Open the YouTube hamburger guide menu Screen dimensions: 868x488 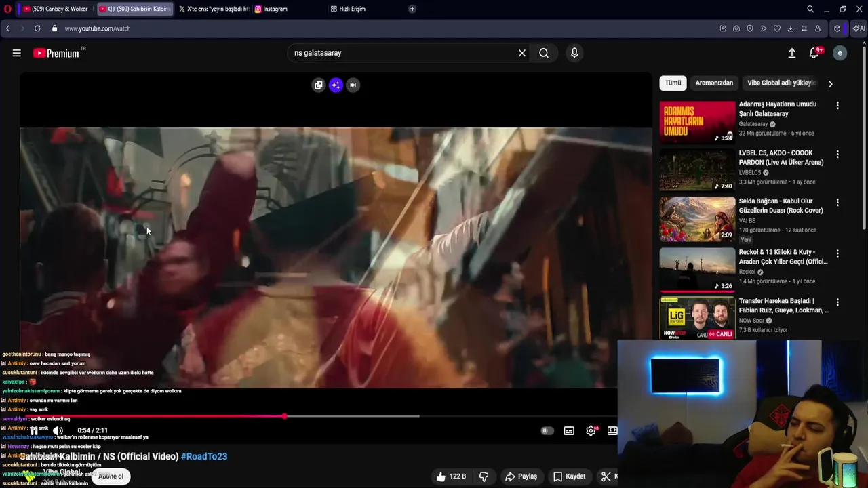(x=17, y=53)
